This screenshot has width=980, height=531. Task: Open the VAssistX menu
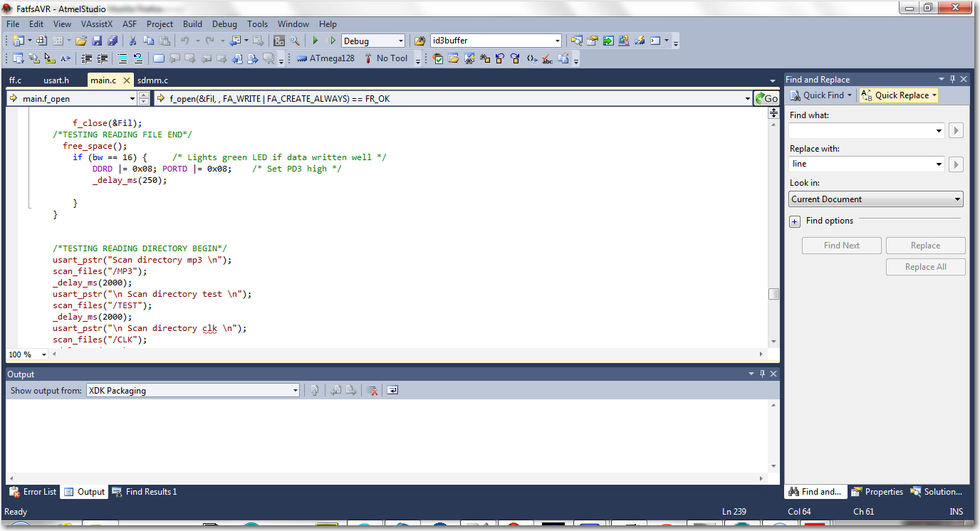[x=97, y=23]
